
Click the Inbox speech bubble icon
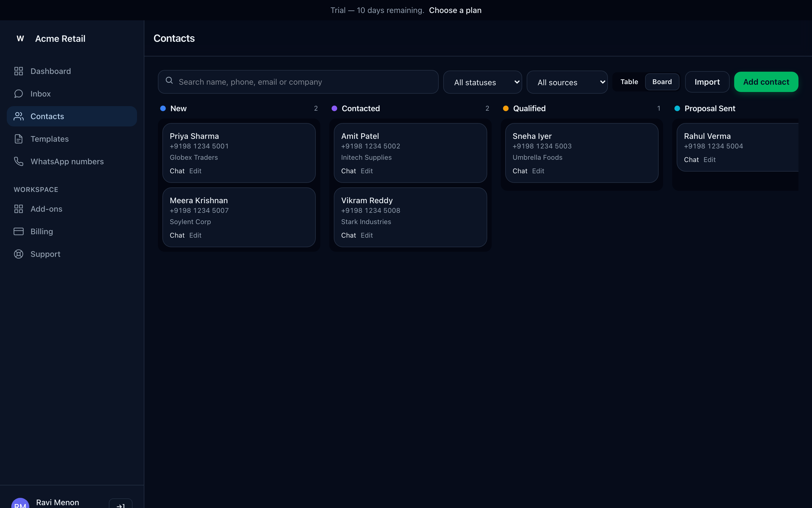click(x=18, y=94)
